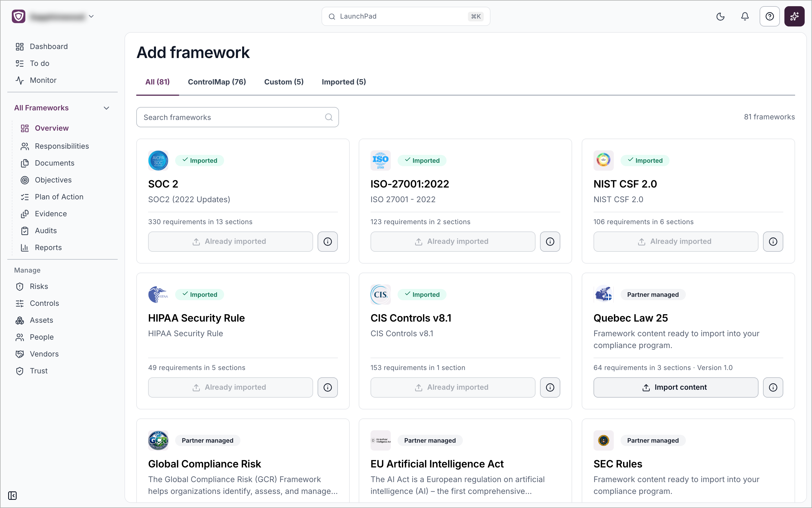Import content for Quebec Law 25
This screenshot has height=508, width=812.
676,387
